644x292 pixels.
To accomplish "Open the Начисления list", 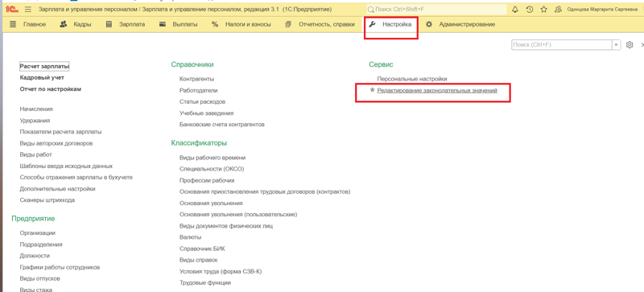I will tap(36, 109).
